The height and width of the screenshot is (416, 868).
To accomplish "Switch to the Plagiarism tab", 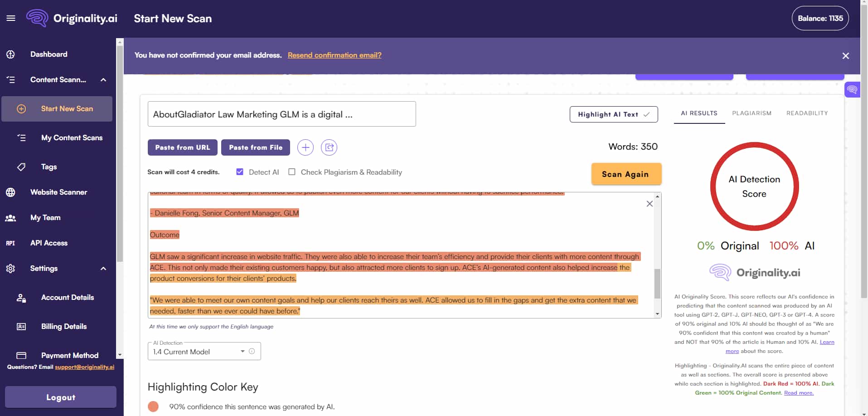I will 752,113.
